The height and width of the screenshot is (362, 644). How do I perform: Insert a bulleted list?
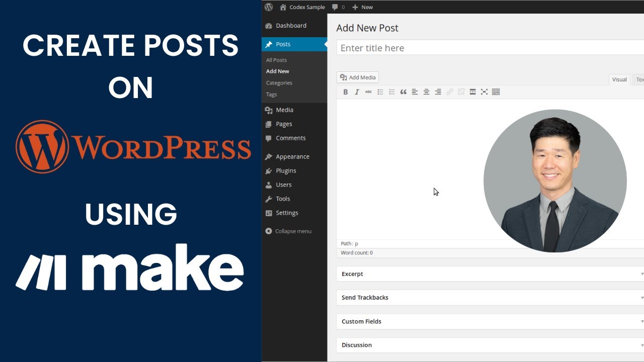pos(380,92)
